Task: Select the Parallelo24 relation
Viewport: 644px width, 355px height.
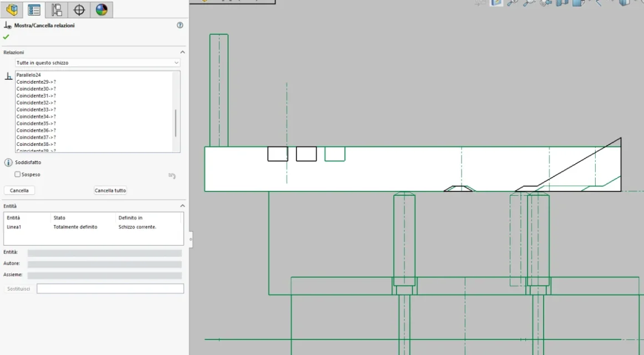Action: click(x=29, y=75)
